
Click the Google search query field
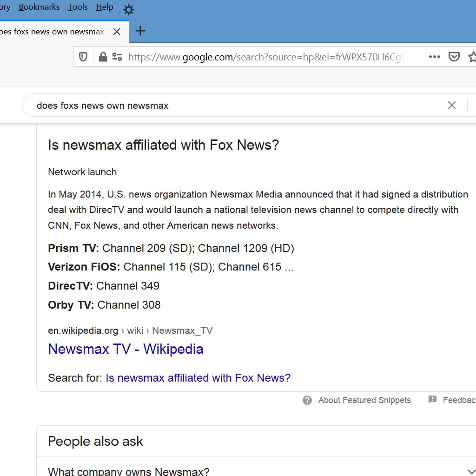click(237, 106)
